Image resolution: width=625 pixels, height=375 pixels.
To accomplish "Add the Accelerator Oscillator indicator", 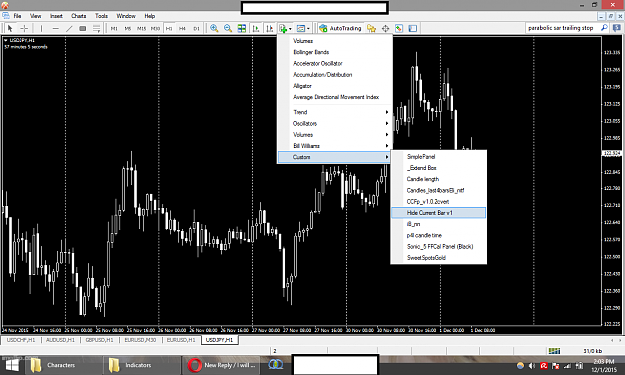I will pyautogui.click(x=335, y=63).
